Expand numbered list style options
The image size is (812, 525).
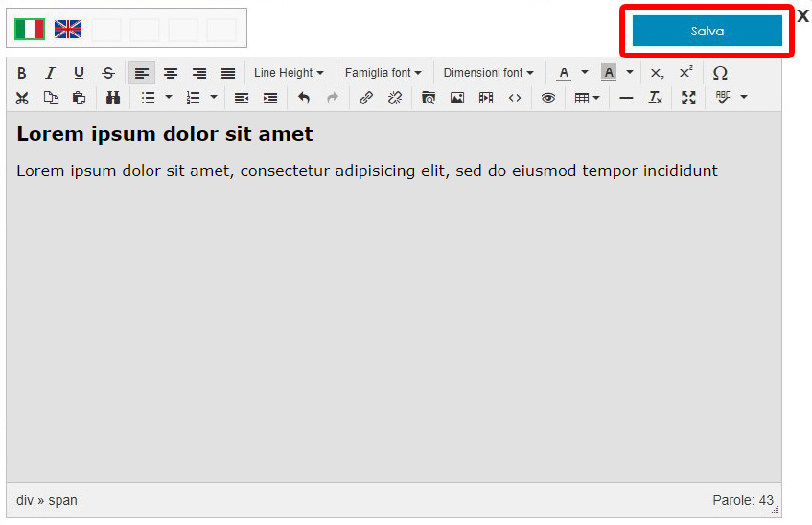pyautogui.click(x=214, y=97)
